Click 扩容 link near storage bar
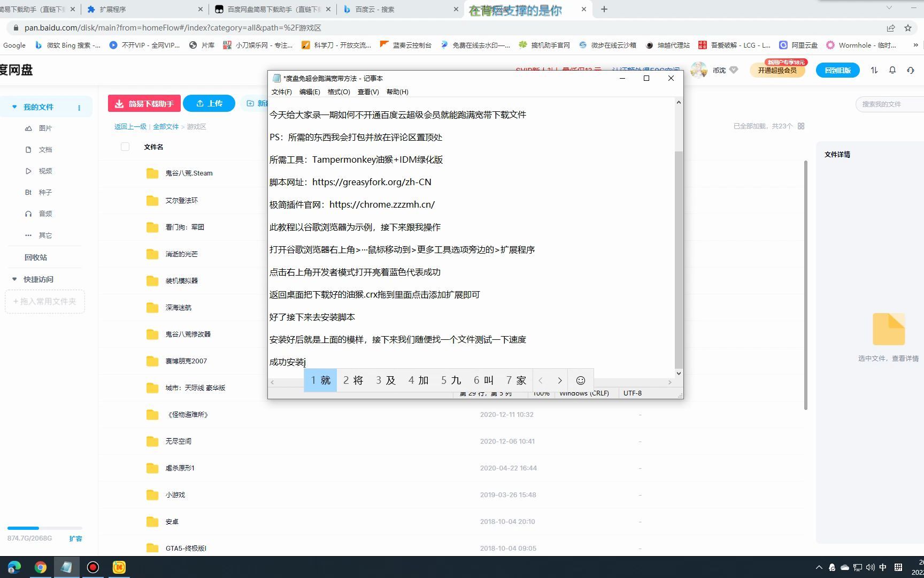The height and width of the screenshot is (578, 924). click(x=75, y=538)
